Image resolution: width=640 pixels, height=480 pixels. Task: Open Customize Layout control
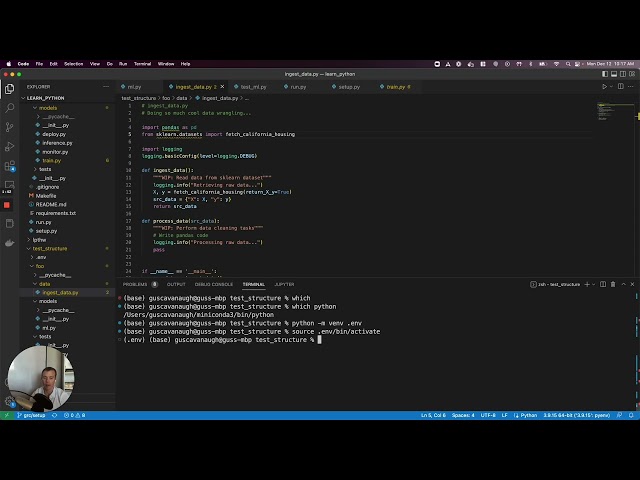632,74
